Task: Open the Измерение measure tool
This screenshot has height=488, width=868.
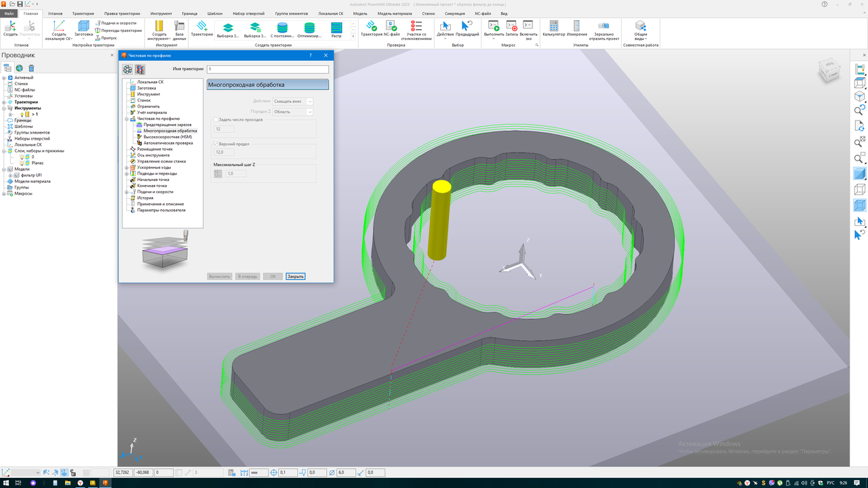Action: coord(577,28)
